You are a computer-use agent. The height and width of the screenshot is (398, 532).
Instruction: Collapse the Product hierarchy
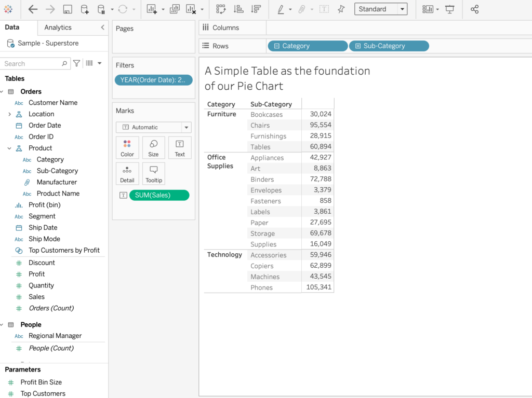[x=9, y=148]
